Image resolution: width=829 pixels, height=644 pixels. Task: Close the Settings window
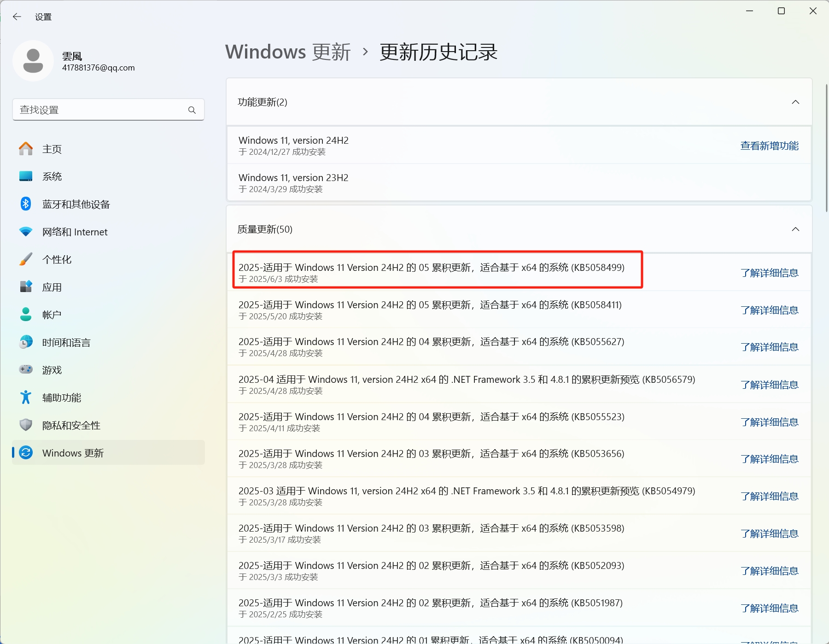[813, 11]
